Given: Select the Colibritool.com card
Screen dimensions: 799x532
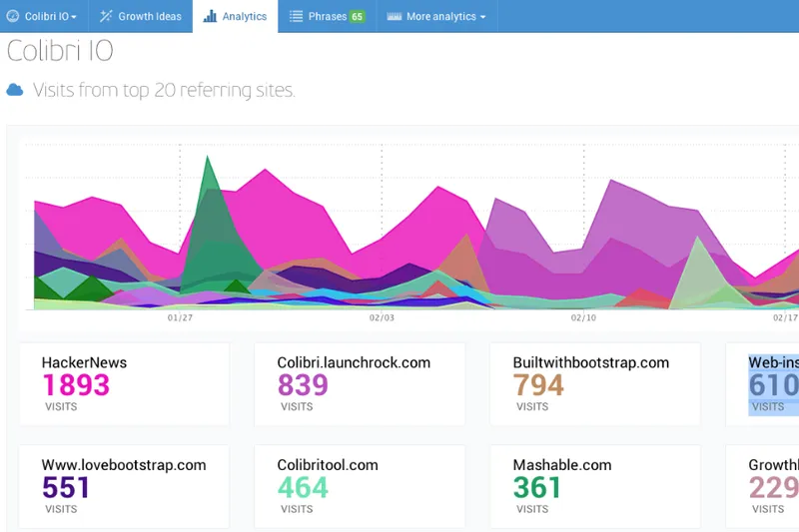Looking at the screenshot, I should pyautogui.click(x=360, y=486).
